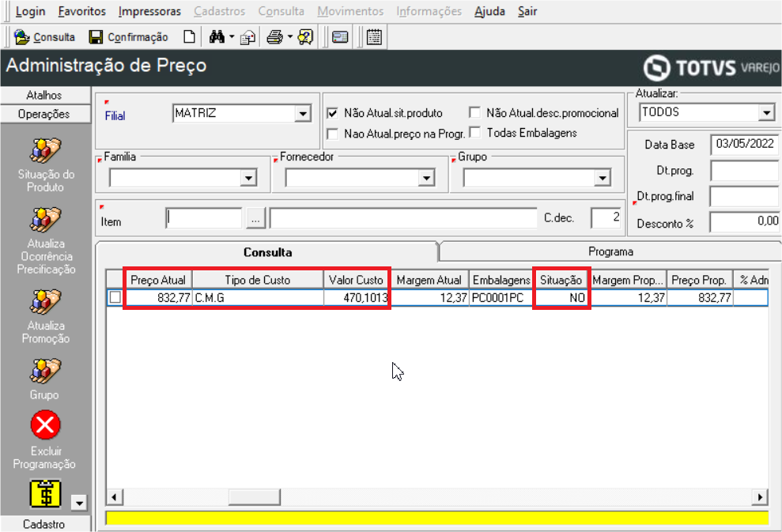This screenshot has width=782, height=532.
Task: Select the PC0001PC packaging cell
Action: (501, 298)
